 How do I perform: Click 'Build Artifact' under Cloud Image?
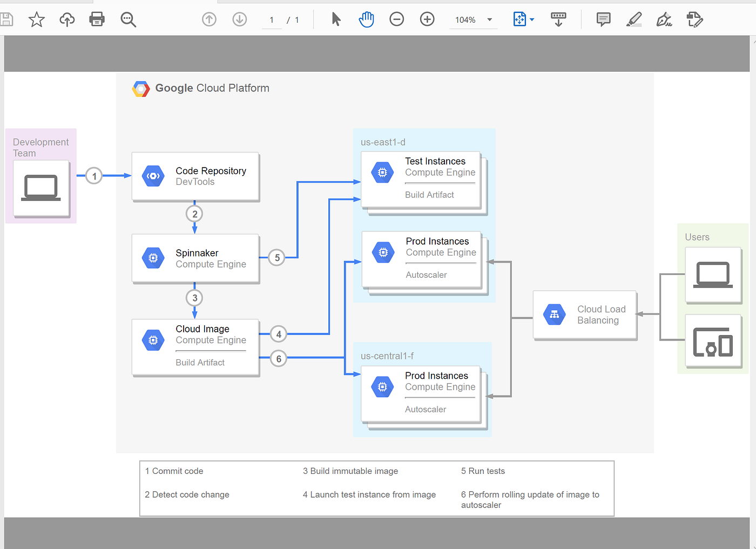click(200, 363)
